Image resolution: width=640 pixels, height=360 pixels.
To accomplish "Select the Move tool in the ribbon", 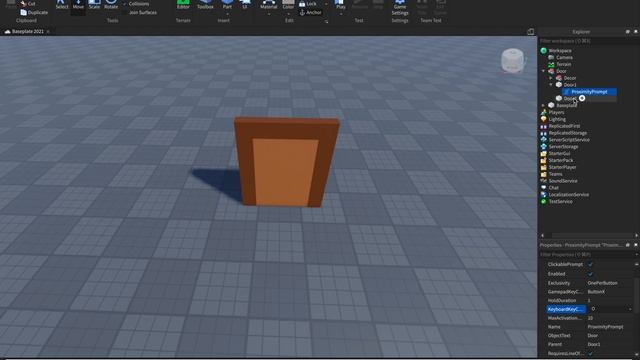I will tap(78, 5).
